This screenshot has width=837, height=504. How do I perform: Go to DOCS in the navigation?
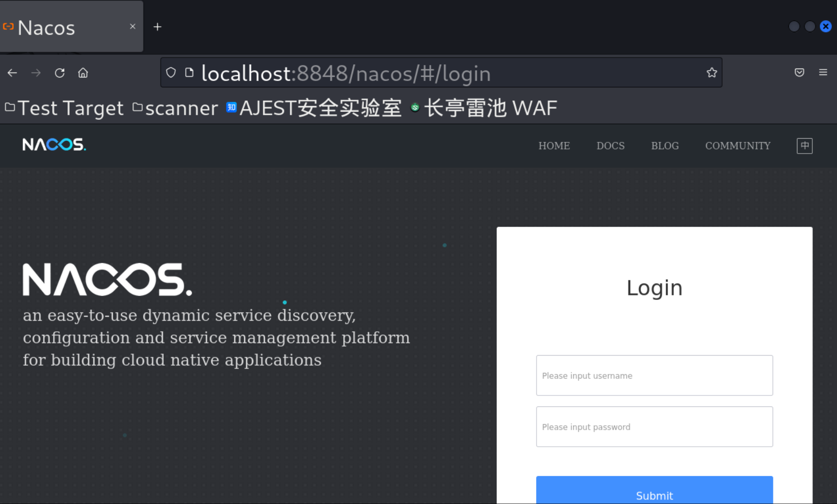(x=610, y=146)
